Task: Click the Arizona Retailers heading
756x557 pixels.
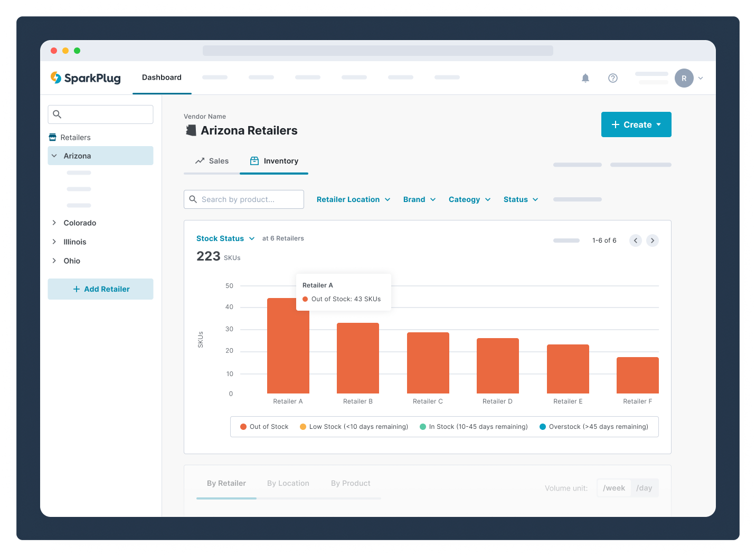Action: [x=249, y=130]
